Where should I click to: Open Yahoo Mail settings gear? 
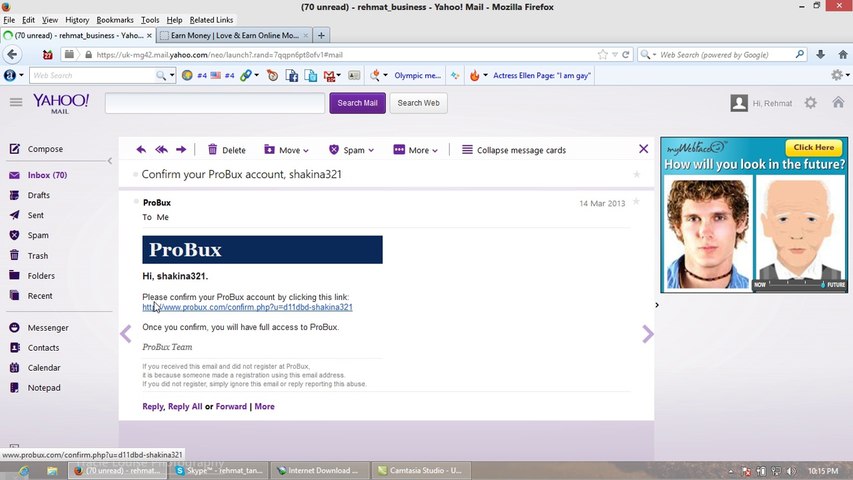click(x=811, y=103)
